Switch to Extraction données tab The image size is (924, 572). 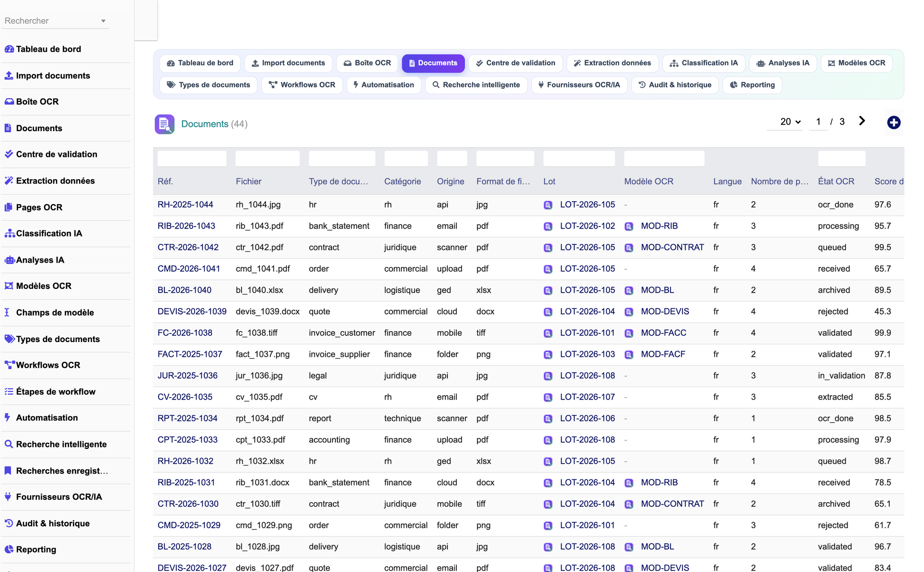[x=612, y=63]
